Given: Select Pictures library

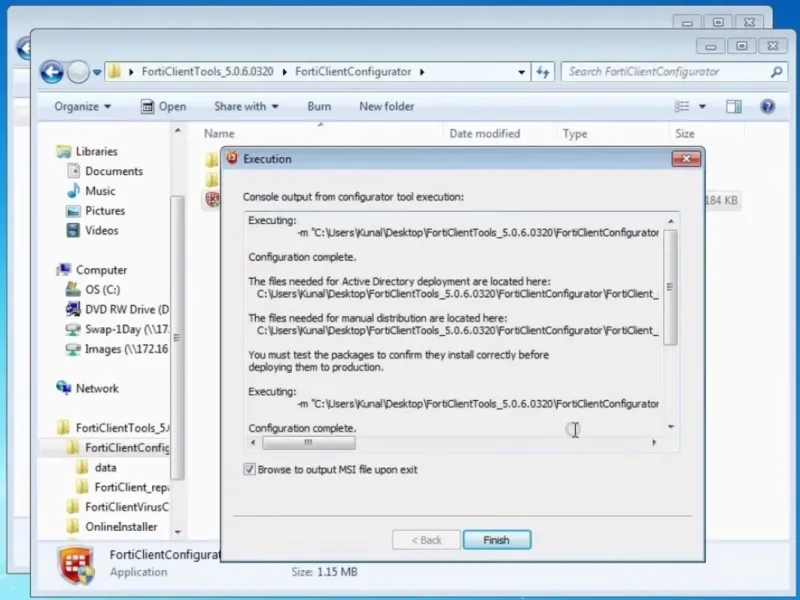Looking at the screenshot, I should [105, 211].
